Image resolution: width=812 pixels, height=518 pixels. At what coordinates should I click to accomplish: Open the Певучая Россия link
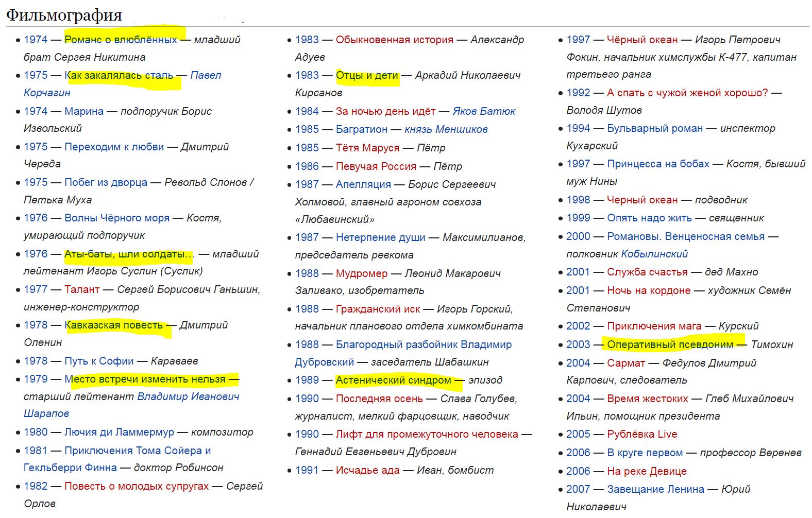(x=376, y=166)
